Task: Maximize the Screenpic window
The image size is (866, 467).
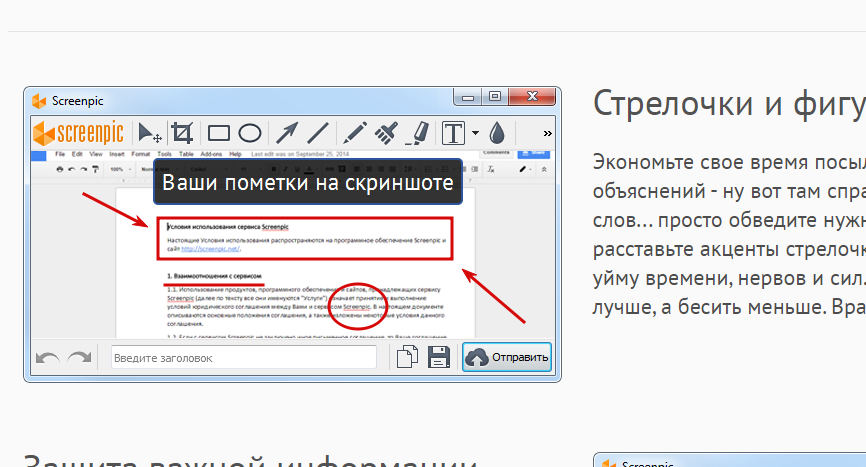Action: (495, 97)
